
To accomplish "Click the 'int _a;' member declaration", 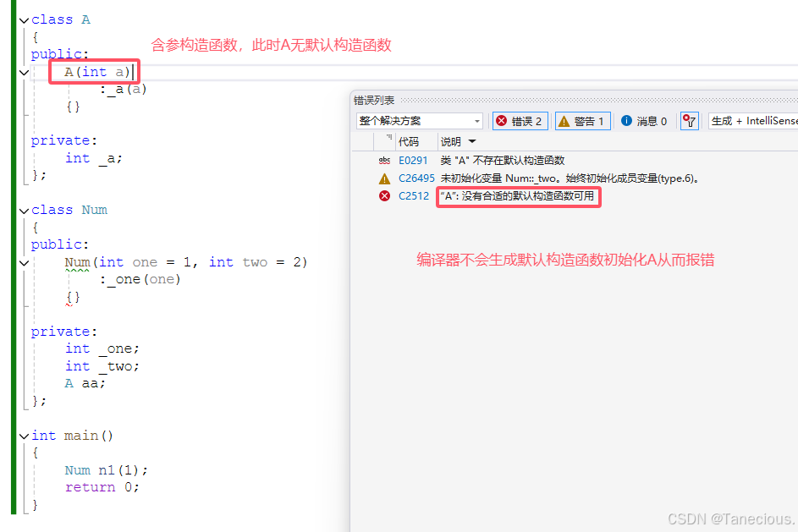I will click(x=94, y=159).
